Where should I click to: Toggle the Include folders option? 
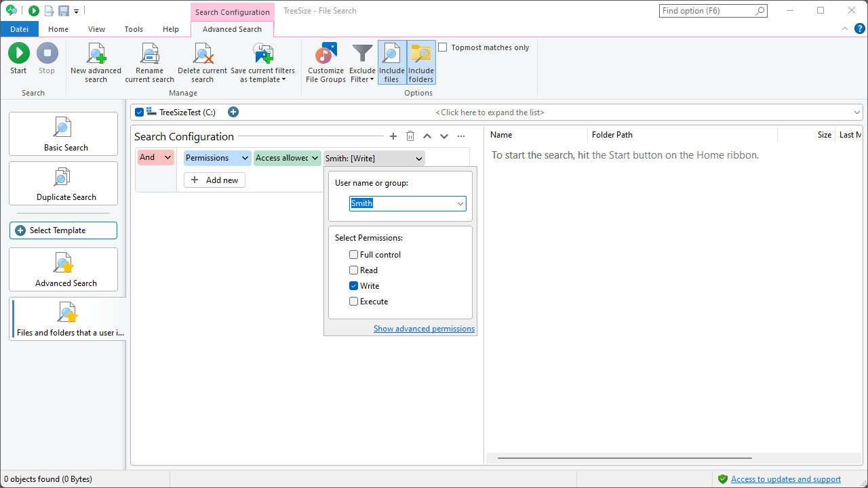[x=420, y=62]
